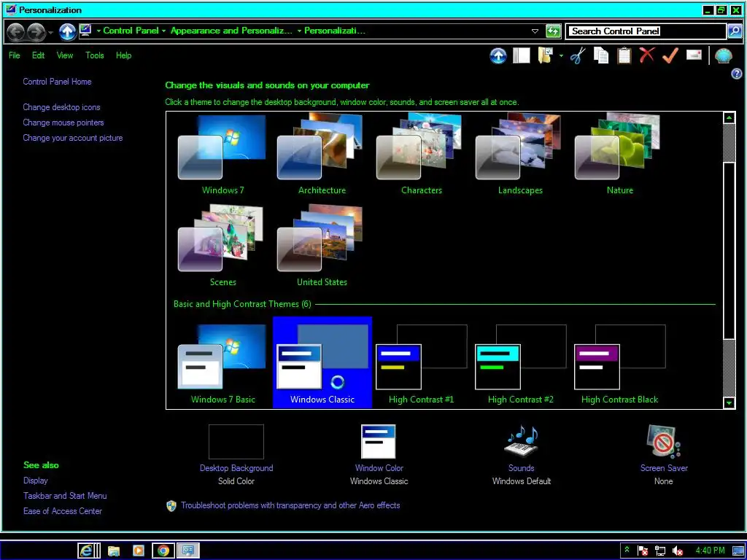Click theme list scroll up arrow
This screenshot has width=747, height=560.
coord(729,117)
